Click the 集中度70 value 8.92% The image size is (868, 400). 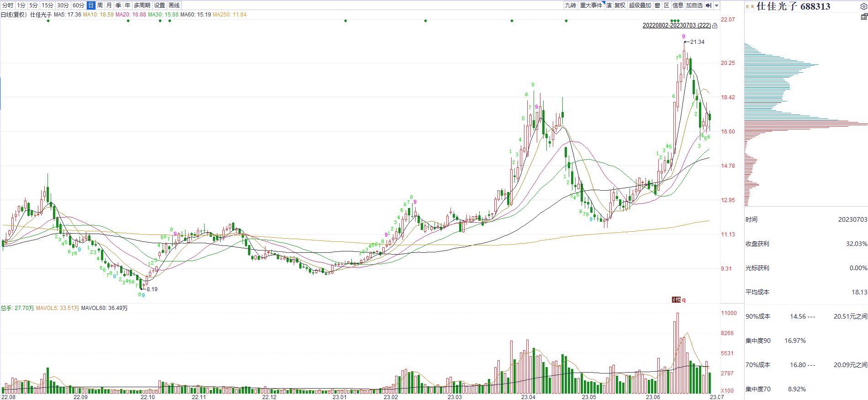click(x=797, y=389)
